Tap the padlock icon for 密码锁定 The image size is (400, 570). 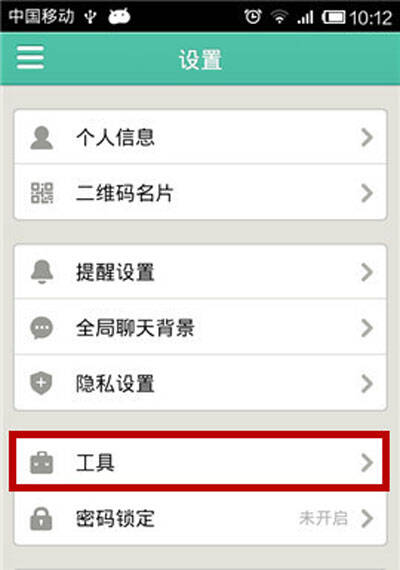(x=41, y=519)
